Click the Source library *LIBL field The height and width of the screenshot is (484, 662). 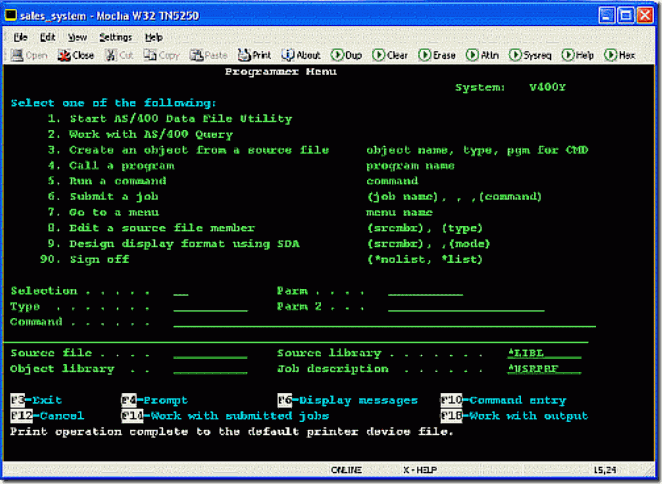click(x=544, y=353)
